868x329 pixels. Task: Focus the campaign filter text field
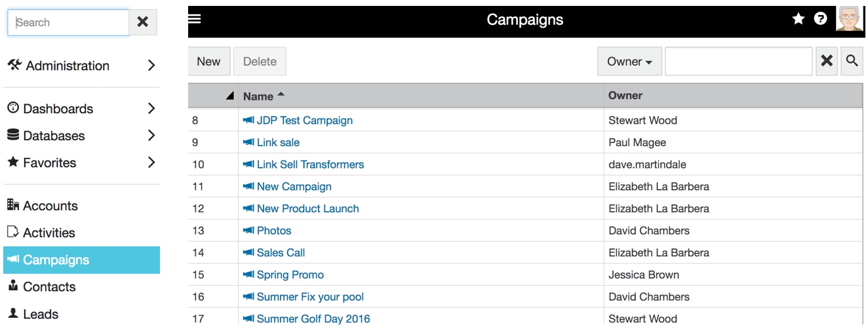tap(739, 61)
